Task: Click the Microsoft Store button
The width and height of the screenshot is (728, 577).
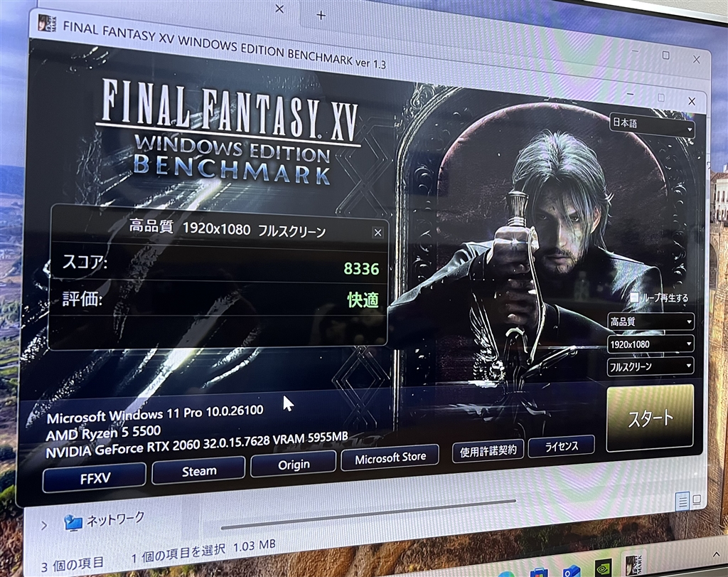Action: click(x=390, y=457)
